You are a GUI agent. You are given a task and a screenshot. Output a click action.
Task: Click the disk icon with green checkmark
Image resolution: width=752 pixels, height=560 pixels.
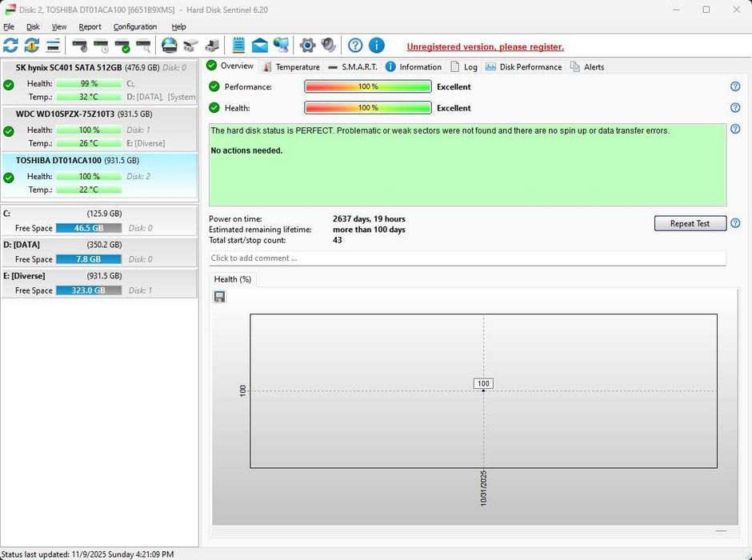tap(122, 46)
